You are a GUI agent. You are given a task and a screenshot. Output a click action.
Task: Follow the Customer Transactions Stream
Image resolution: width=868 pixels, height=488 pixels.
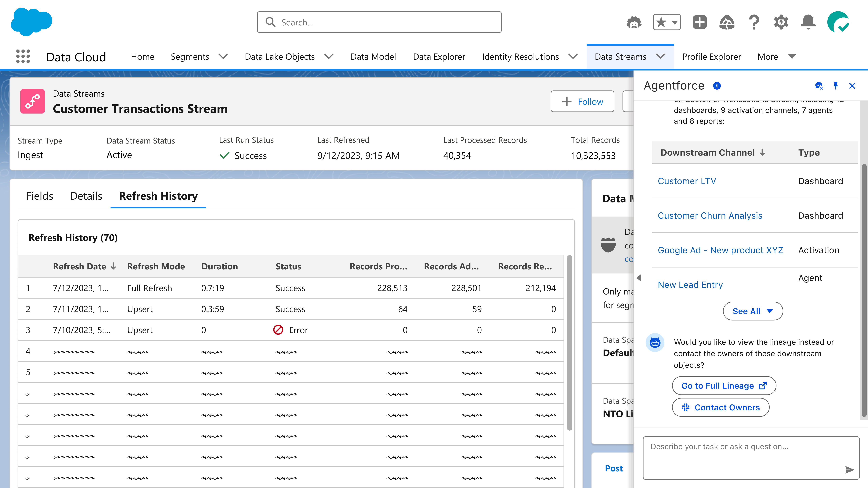tap(582, 101)
